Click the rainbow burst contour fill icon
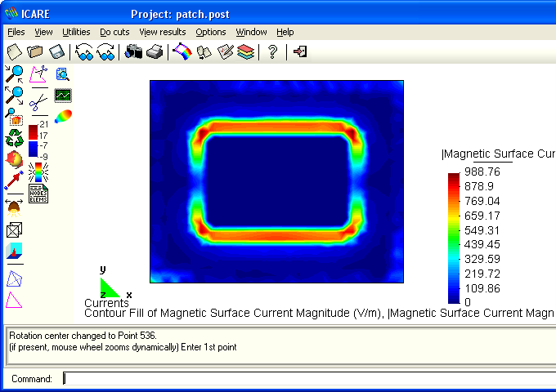 tap(38, 172)
